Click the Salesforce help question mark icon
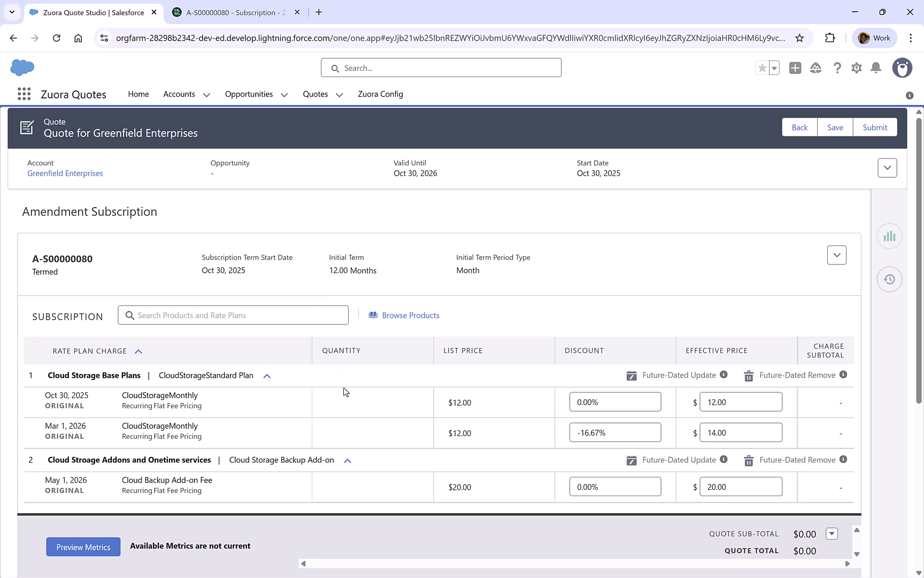 [837, 68]
